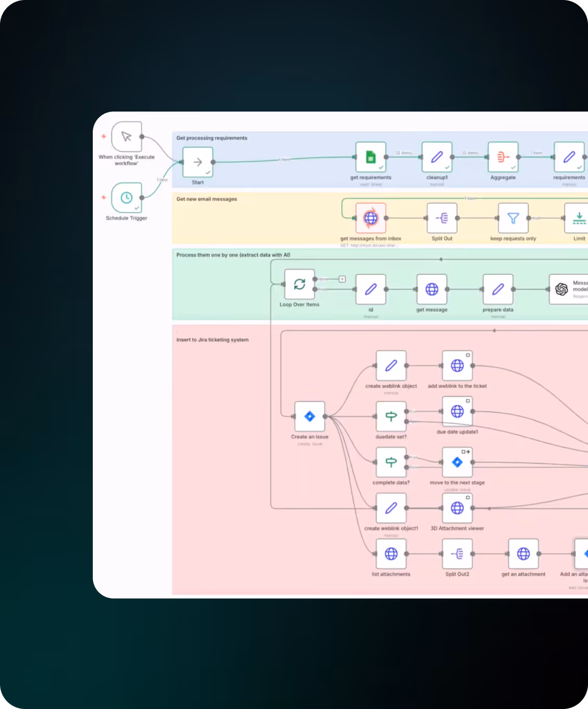Select the '3D Attachment viewer' node
The width and height of the screenshot is (588, 709).
tap(457, 508)
